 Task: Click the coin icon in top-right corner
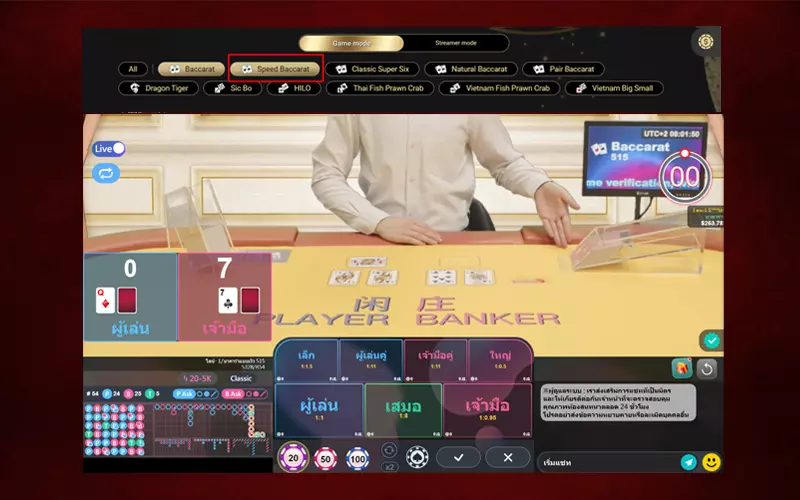pyautogui.click(x=706, y=41)
